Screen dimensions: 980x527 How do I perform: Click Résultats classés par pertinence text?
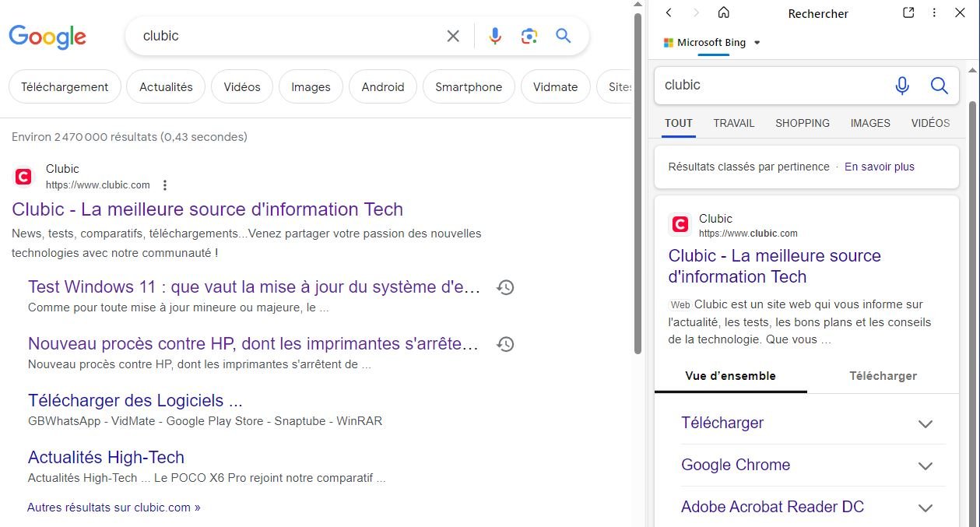(x=749, y=167)
